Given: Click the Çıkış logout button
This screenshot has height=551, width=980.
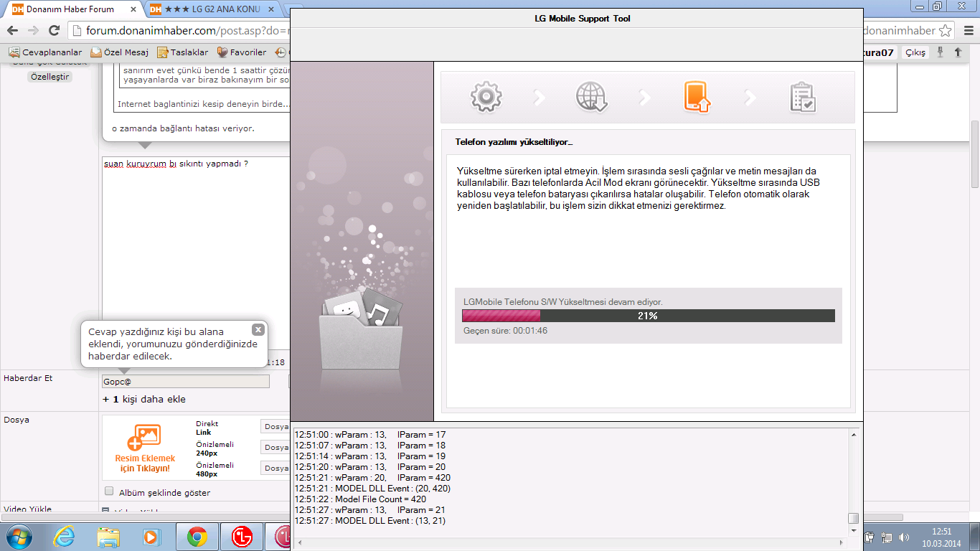Looking at the screenshot, I should [915, 52].
